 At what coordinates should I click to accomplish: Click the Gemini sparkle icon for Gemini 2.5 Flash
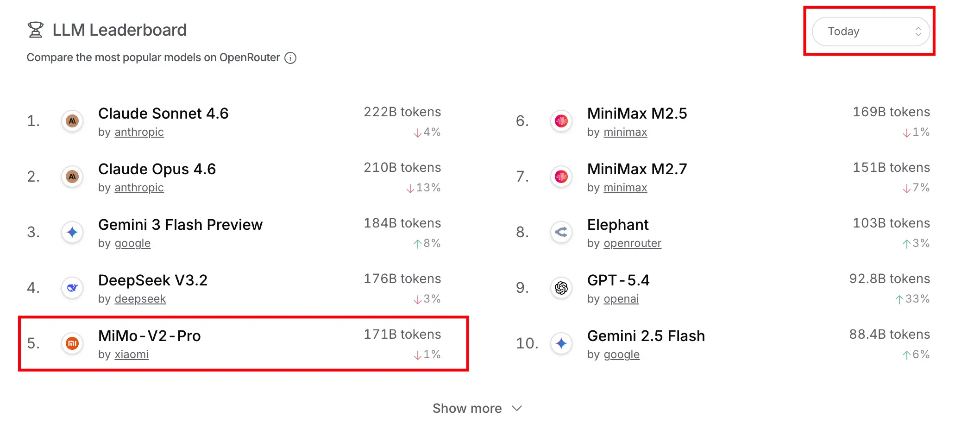(x=561, y=343)
